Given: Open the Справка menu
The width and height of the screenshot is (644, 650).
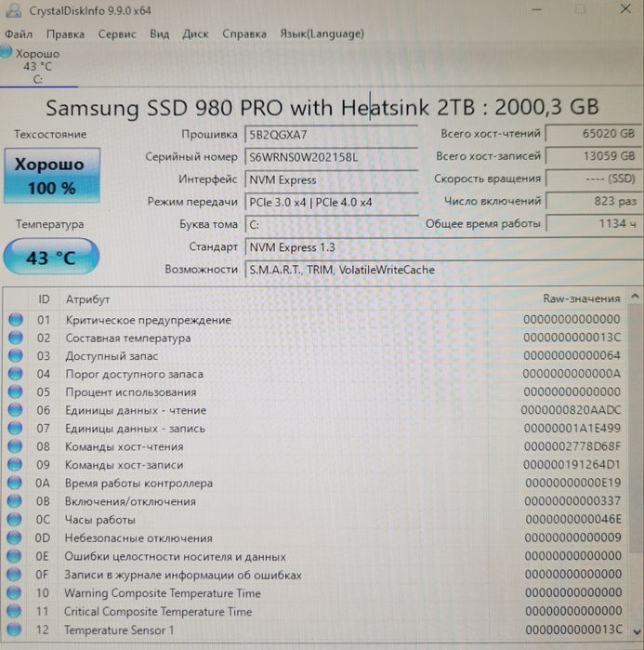Looking at the screenshot, I should [x=244, y=34].
